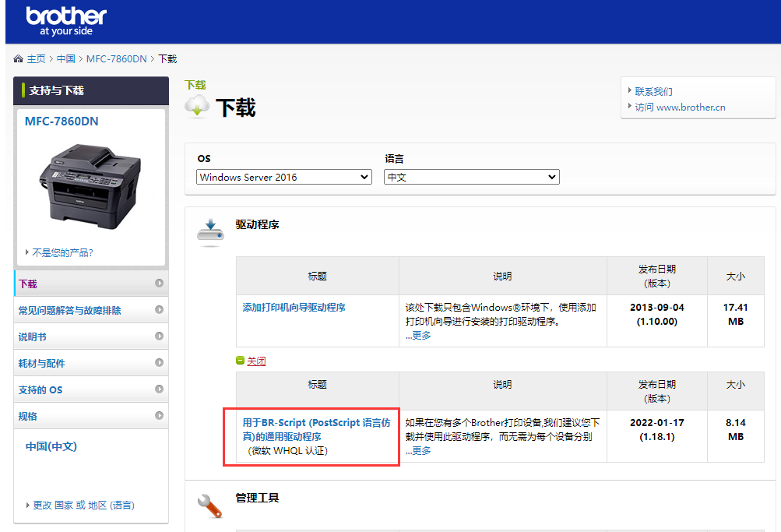Open the 语言 dropdown showing 中文
Viewport: 781px width, 532px height.
point(471,178)
